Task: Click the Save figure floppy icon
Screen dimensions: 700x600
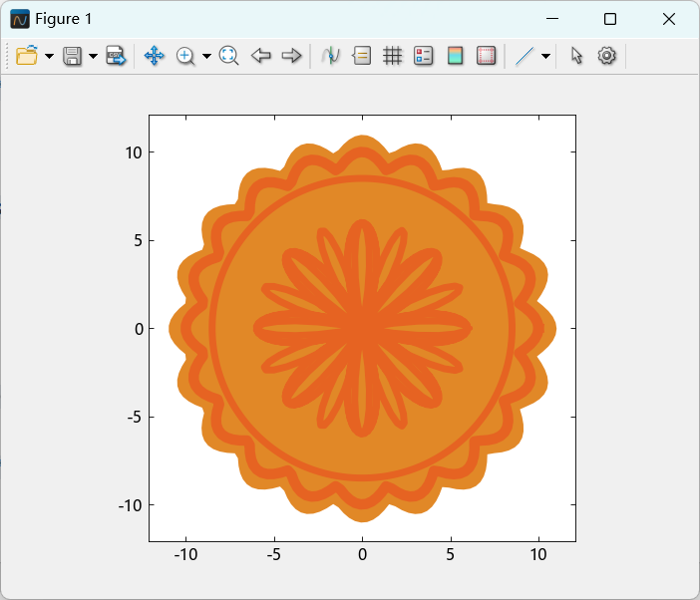Action: 72,56
